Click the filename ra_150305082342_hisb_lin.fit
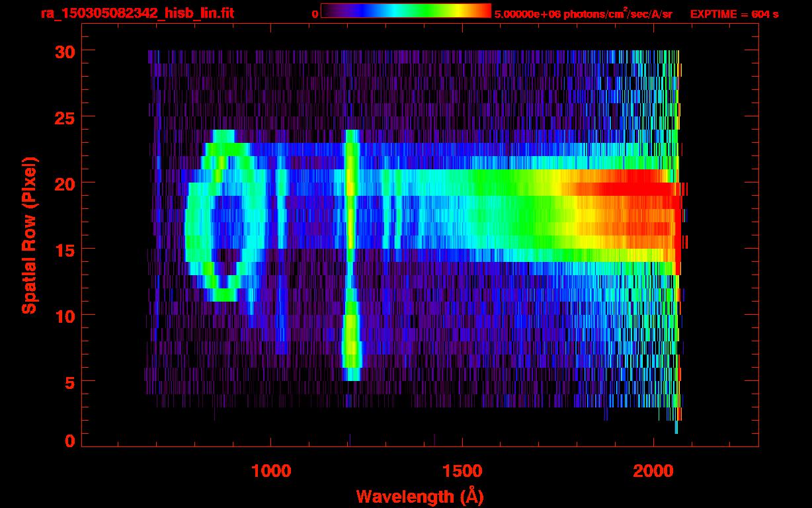812x508 pixels. coord(137,13)
